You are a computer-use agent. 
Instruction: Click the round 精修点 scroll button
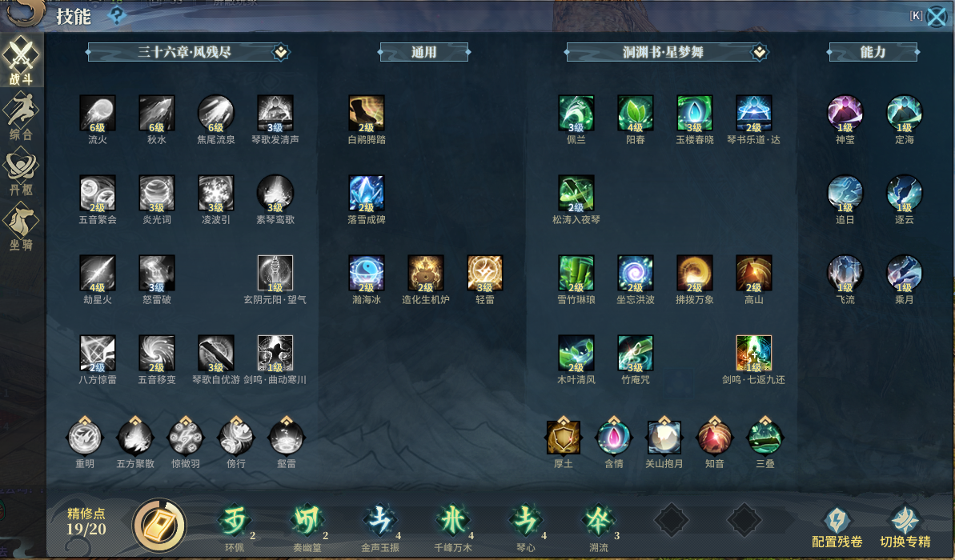click(x=159, y=526)
